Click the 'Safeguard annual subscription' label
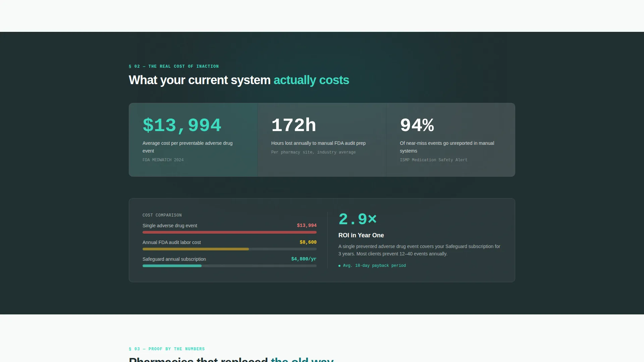644x362 pixels. pos(174,259)
